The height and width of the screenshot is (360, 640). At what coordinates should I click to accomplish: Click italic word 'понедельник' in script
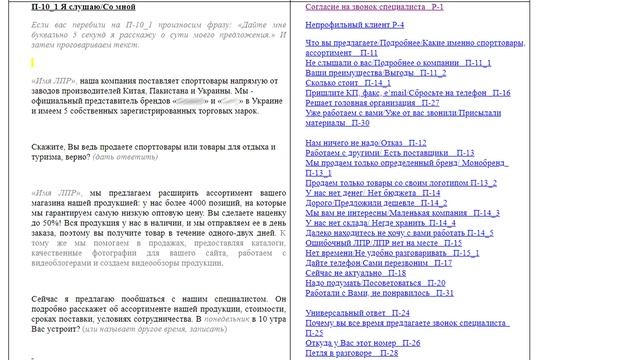click(227, 319)
